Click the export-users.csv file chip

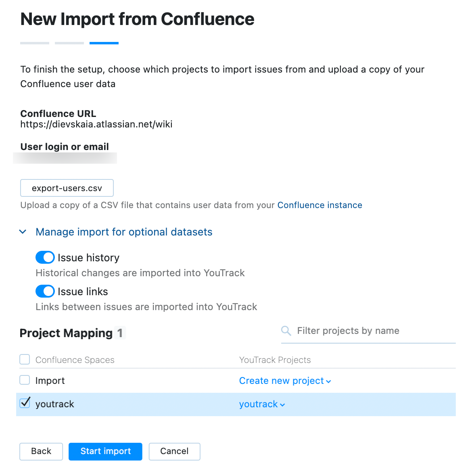point(67,188)
